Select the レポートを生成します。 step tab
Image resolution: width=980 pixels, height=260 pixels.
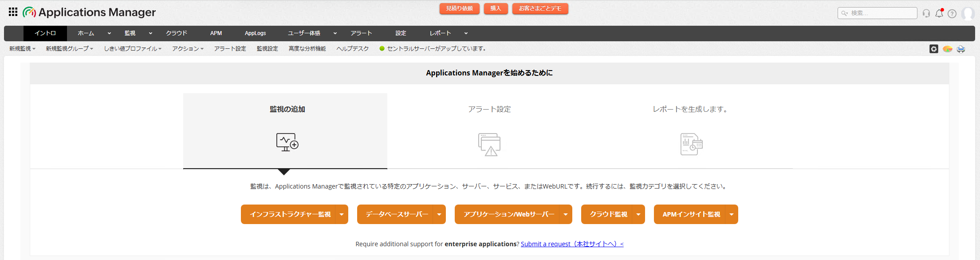tap(691, 131)
